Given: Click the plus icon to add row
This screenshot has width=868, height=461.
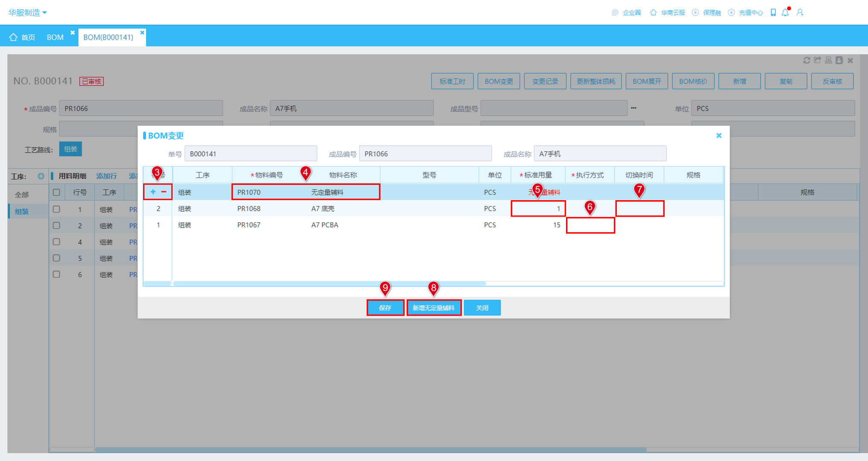Looking at the screenshot, I should coord(152,192).
